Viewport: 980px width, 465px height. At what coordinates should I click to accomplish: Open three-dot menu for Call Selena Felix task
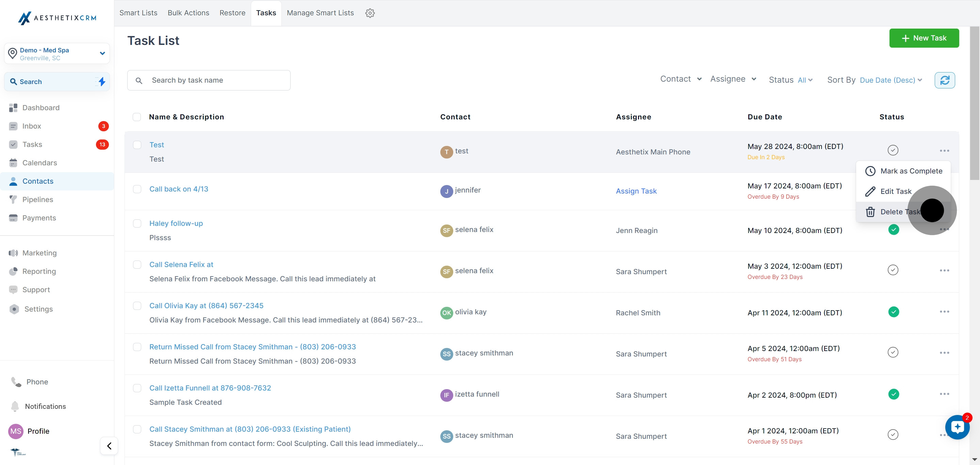click(x=944, y=270)
